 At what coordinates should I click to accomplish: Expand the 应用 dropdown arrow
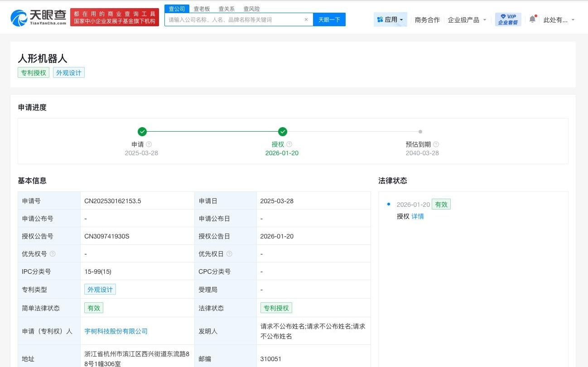(401, 19)
